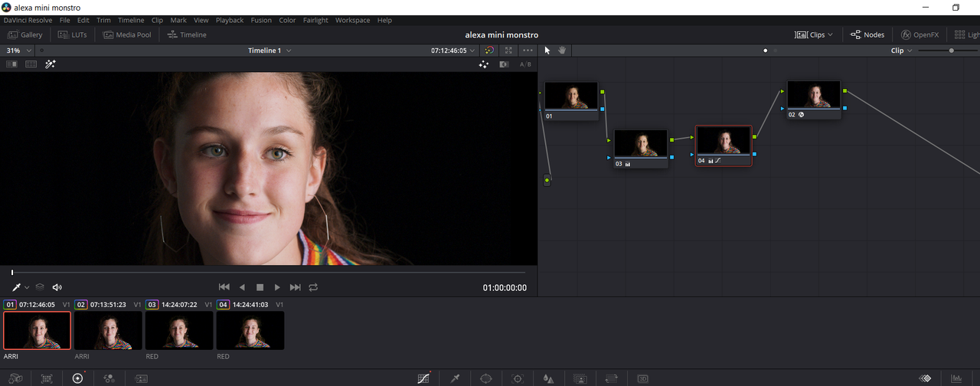Screen dimensions: 980x386
Task: Show the LUTs browser
Action: (72, 34)
